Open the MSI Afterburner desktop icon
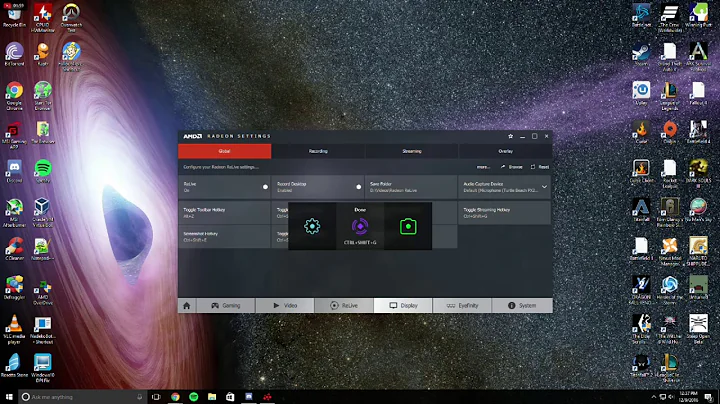This screenshot has height=404, width=720. (14, 213)
